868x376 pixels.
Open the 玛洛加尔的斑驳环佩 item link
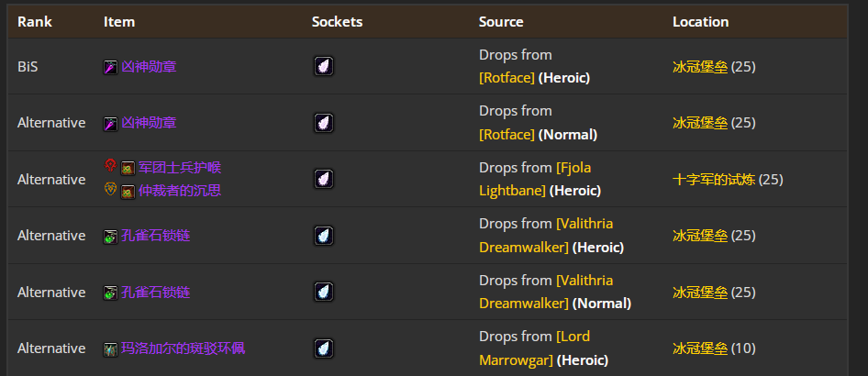[x=183, y=348]
